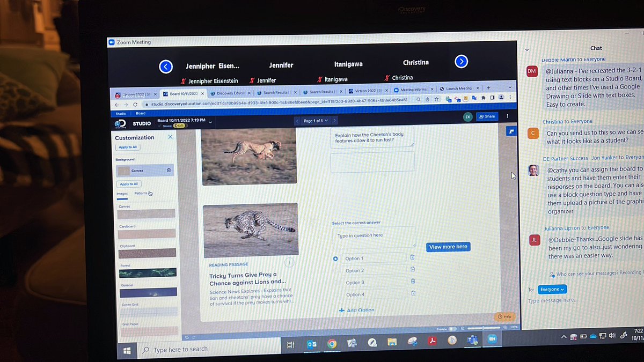Viewport: 644px width, 362px height.
Task: Open the Studio menu in blue bar
Action: (x=121, y=113)
